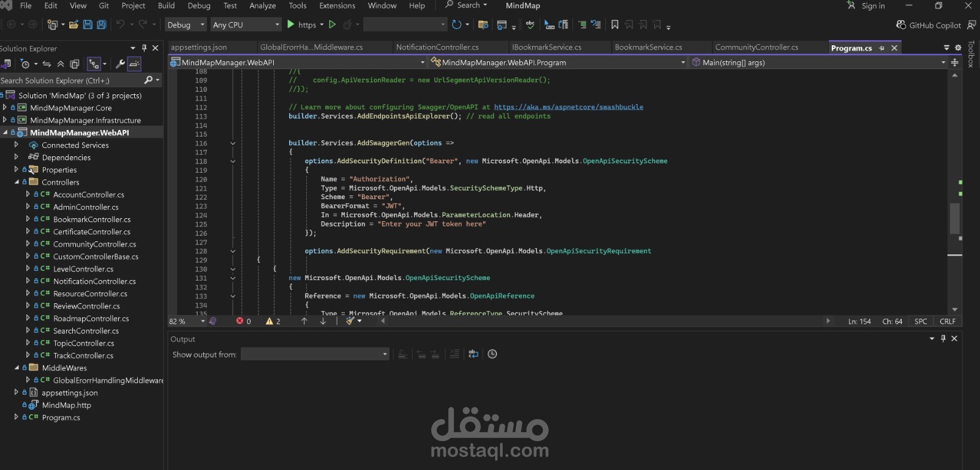
Task: Click the editor vertical scrollbar thumb
Action: pyautogui.click(x=955, y=218)
